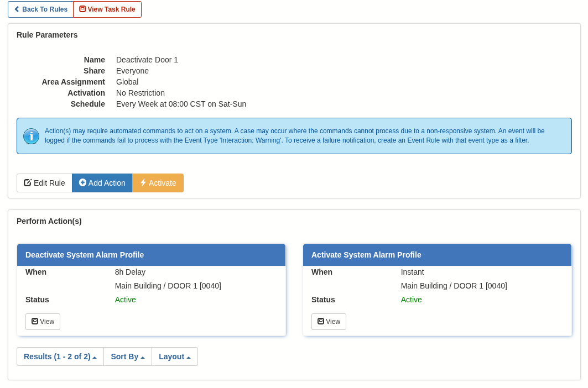588x388 pixels.
Task: Click the left chevron on Back To Rules
Action: (x=17, y=9)
